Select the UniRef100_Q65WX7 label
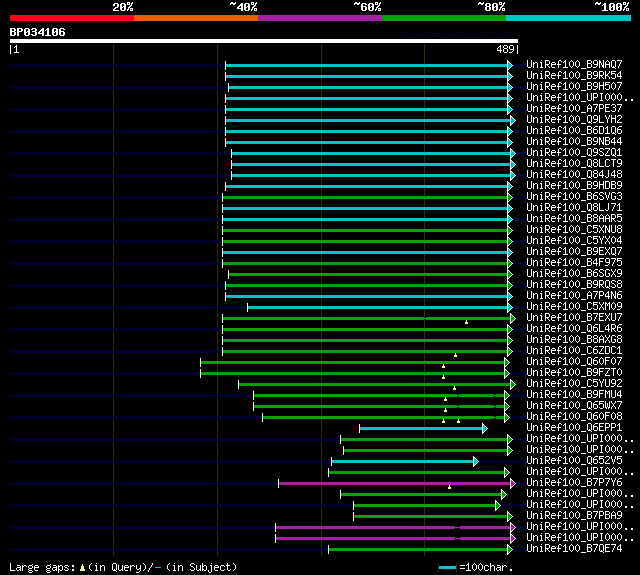Image resolution: width=640 pixels, height=575 pixels. pos(574,406)
